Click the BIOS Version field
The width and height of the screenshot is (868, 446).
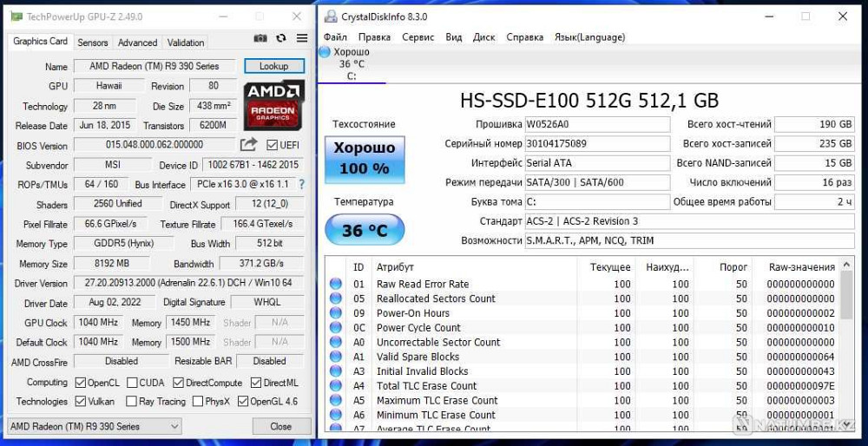pyautogui.click(x=155, y=145)
